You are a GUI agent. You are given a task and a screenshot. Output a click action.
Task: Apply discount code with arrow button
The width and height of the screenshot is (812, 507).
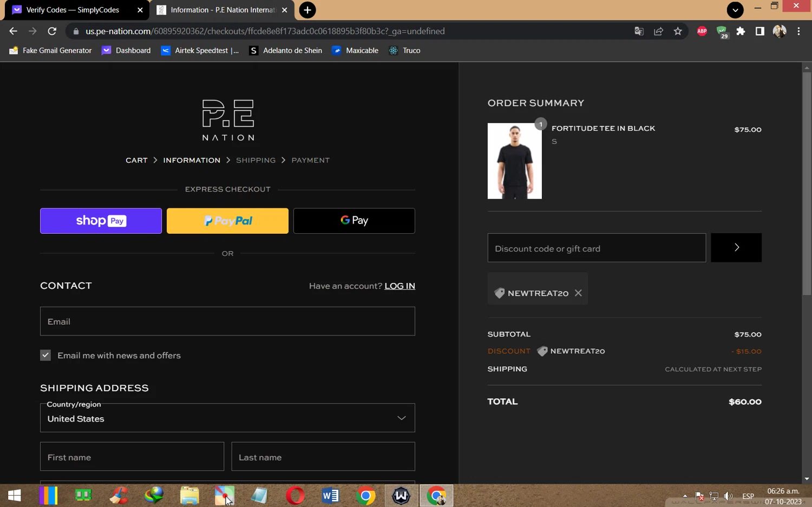click(x=736, y=248)
